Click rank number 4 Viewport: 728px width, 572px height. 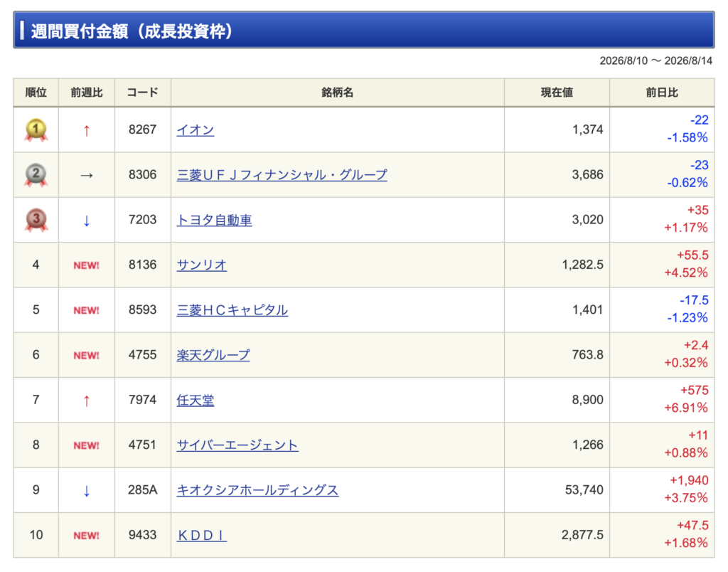36,265
